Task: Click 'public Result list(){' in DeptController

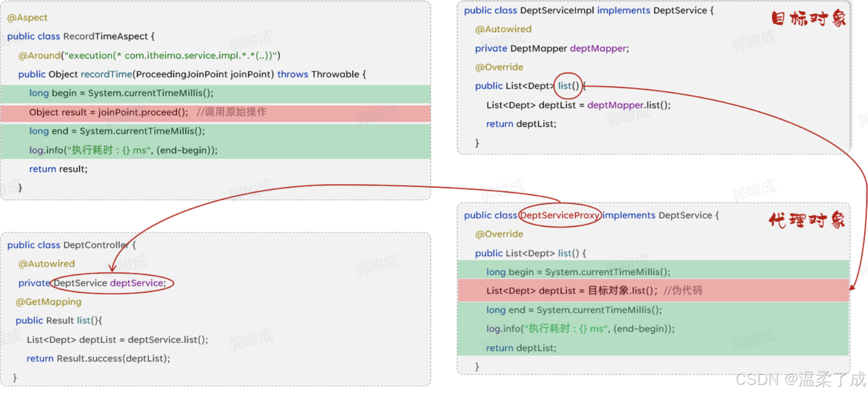Action: click(59, 320)
